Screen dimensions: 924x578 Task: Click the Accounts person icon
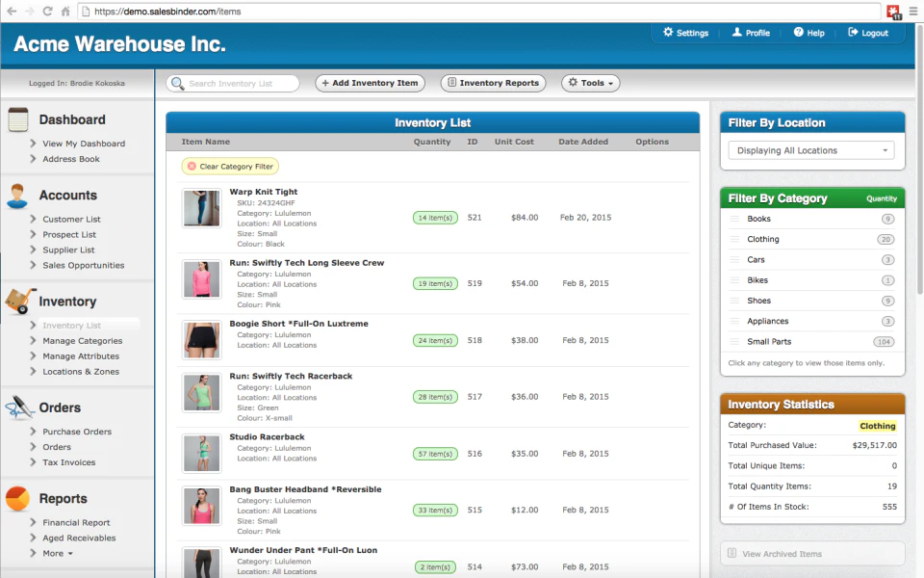click(x=17, y=195)
